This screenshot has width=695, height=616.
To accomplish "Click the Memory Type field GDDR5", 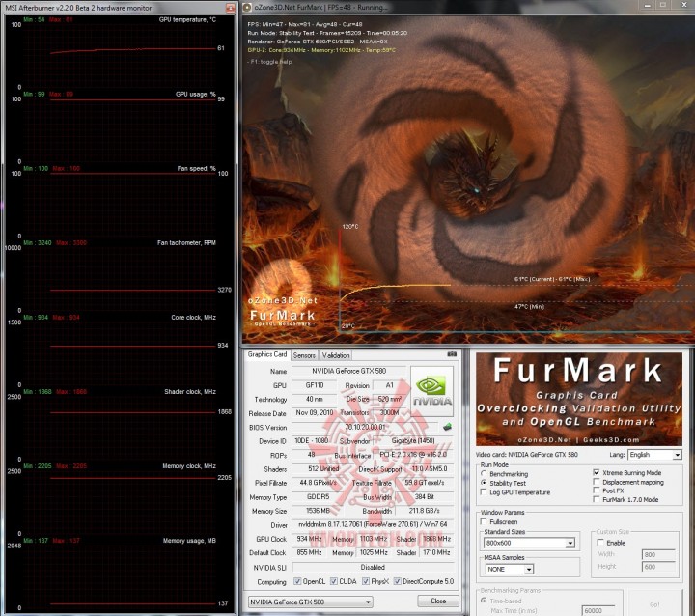I will (318, 496).
